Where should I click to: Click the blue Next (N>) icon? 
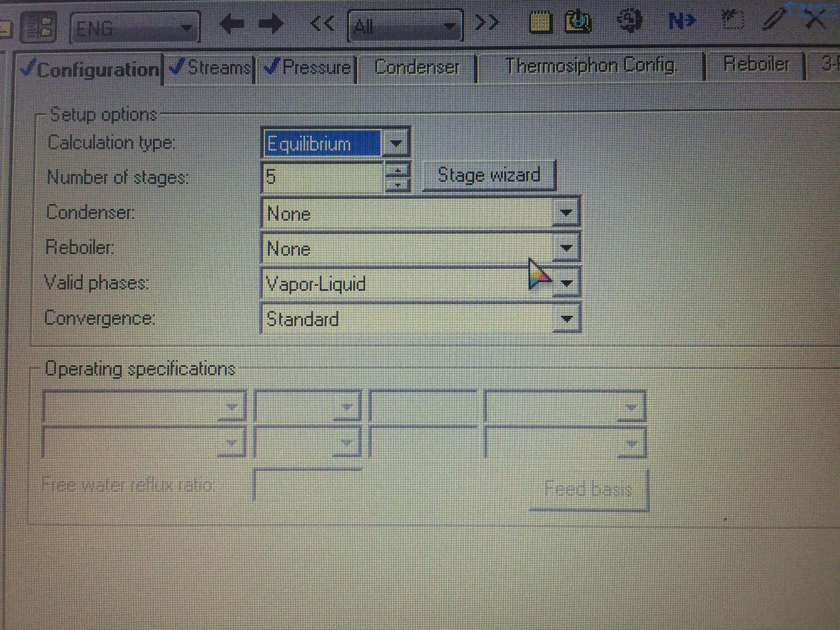[x=682, y=21]
